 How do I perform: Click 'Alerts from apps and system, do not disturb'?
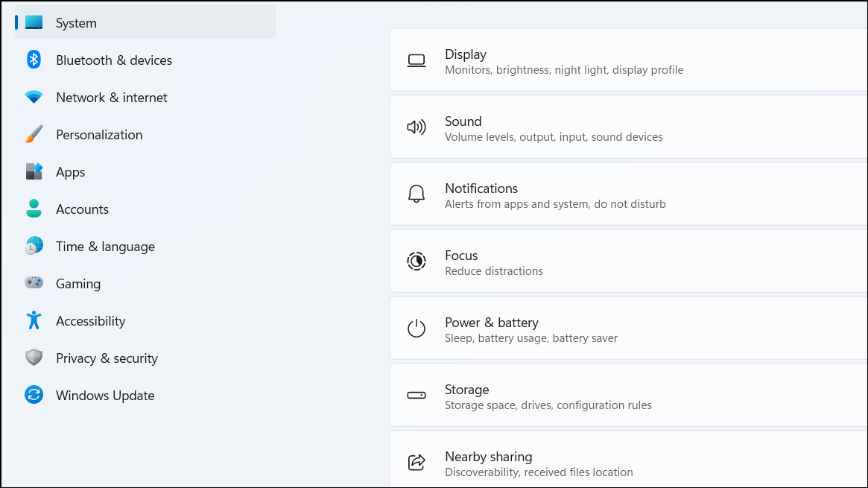coord(555,204)
